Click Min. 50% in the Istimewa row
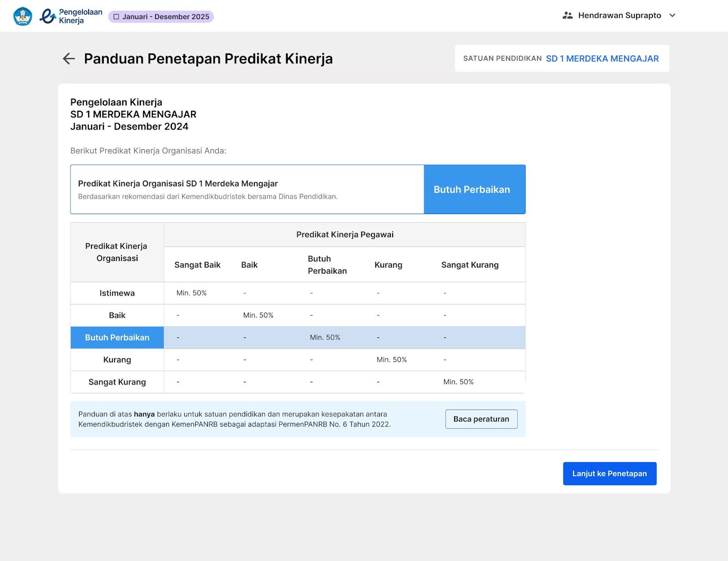 [192, 293]
